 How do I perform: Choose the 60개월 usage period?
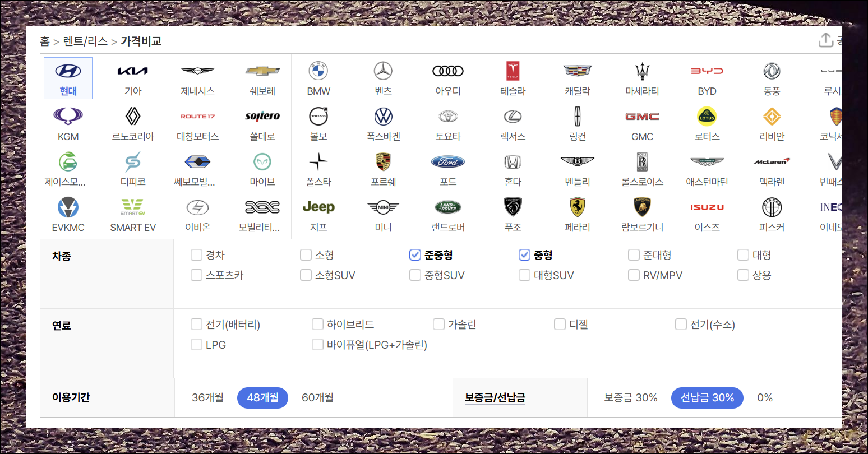point(317,397)
